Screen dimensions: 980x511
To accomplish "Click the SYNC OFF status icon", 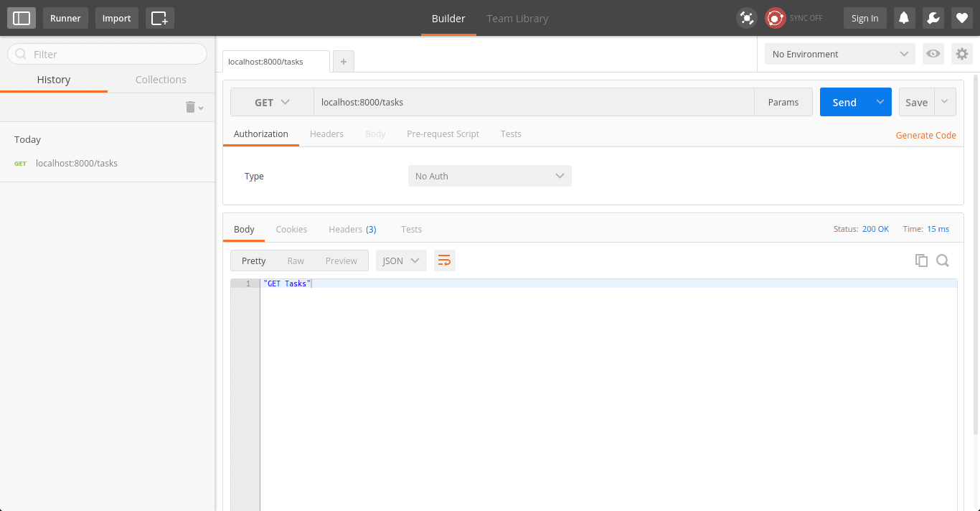I will (x=775, y=18).
